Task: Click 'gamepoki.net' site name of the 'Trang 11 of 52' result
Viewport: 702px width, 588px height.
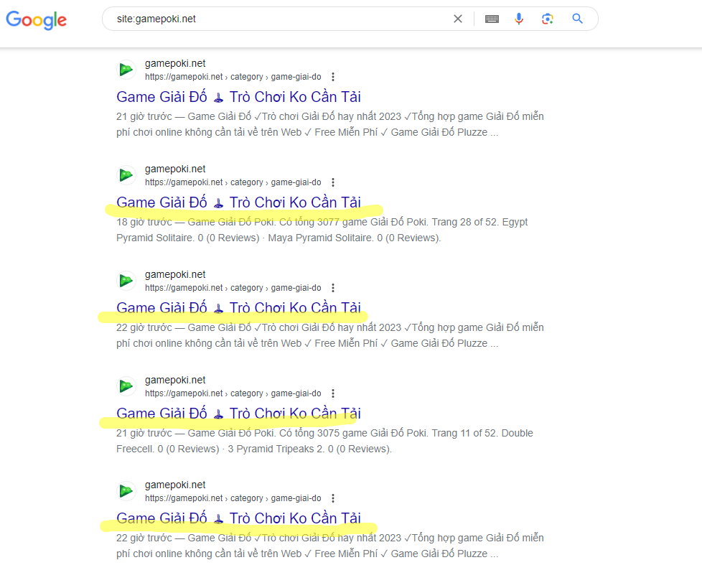Action: 175,381
